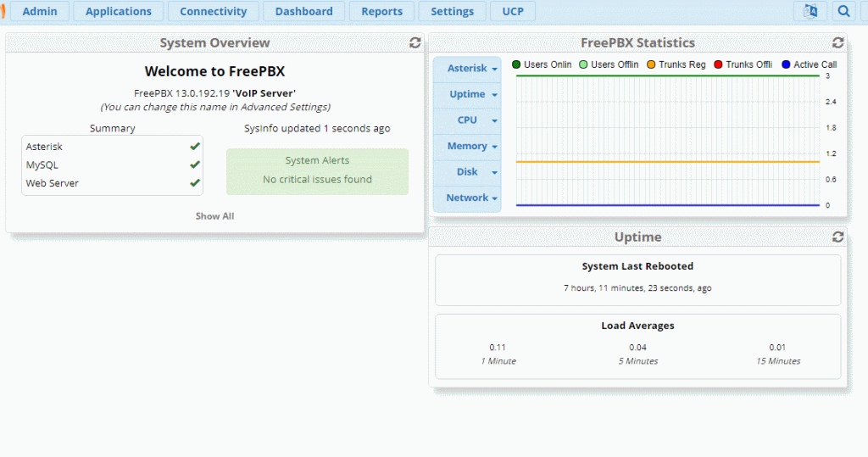Toggle Active Calls legend blue swatch
Screen dimensions: 868x457
(786, 64)
